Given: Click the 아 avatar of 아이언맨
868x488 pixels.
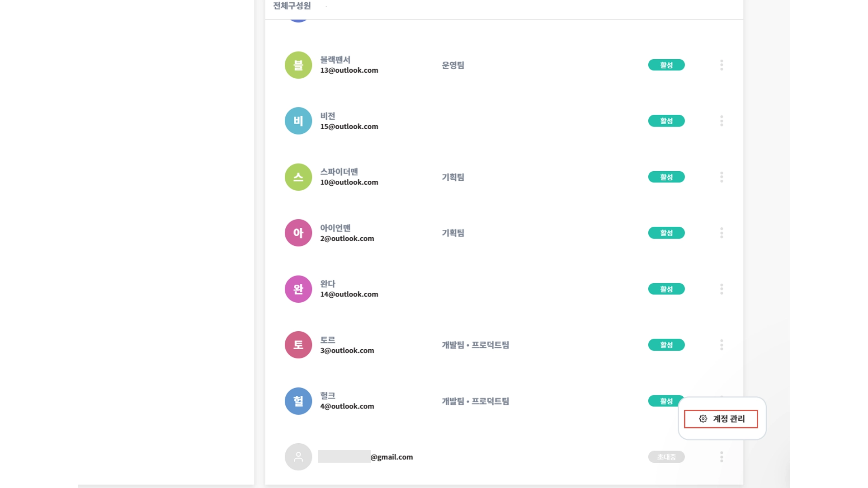Looking at the screenshot, I should point(298,233).
